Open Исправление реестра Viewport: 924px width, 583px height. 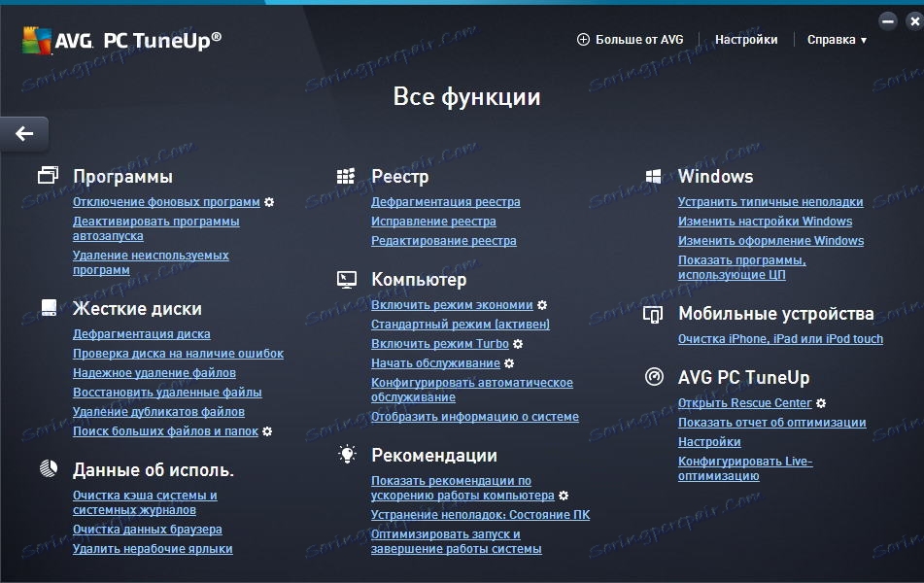tap(433, 222)
